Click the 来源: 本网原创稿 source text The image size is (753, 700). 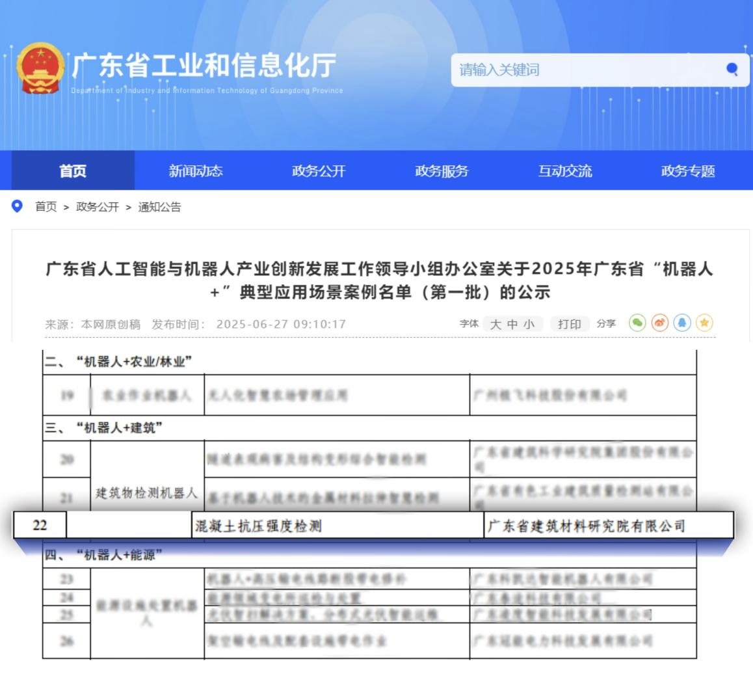coord(93,324)
